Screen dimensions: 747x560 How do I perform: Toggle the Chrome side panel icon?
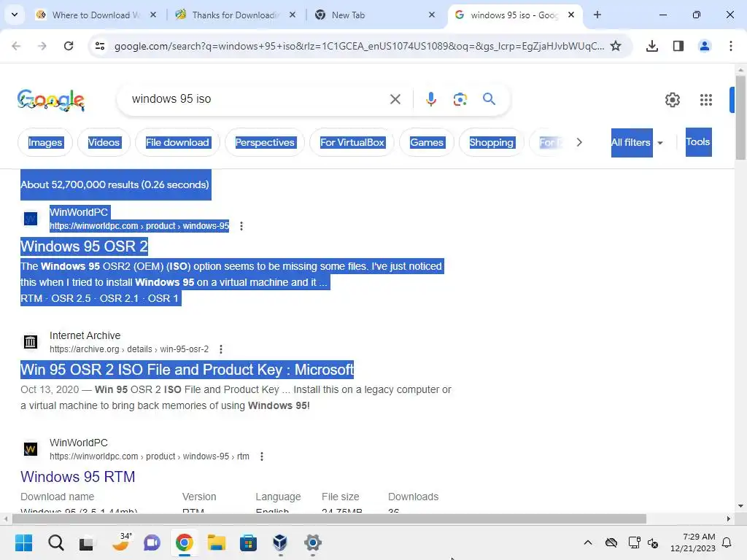click(x=678, y=46)
